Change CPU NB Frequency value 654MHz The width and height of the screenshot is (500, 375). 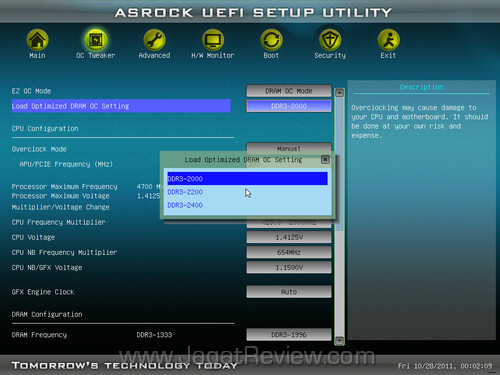pyautogui.click(x=289, y=252)
